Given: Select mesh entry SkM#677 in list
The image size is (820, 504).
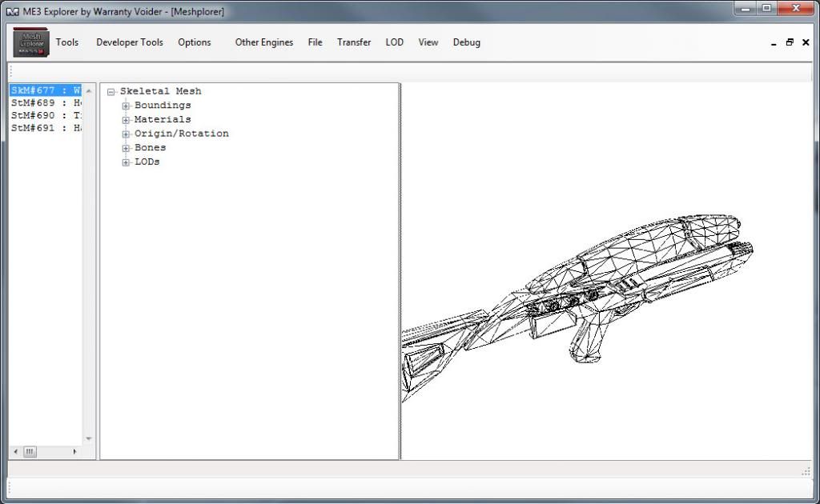Looking at the screenshot, I should tap(46, 90).
